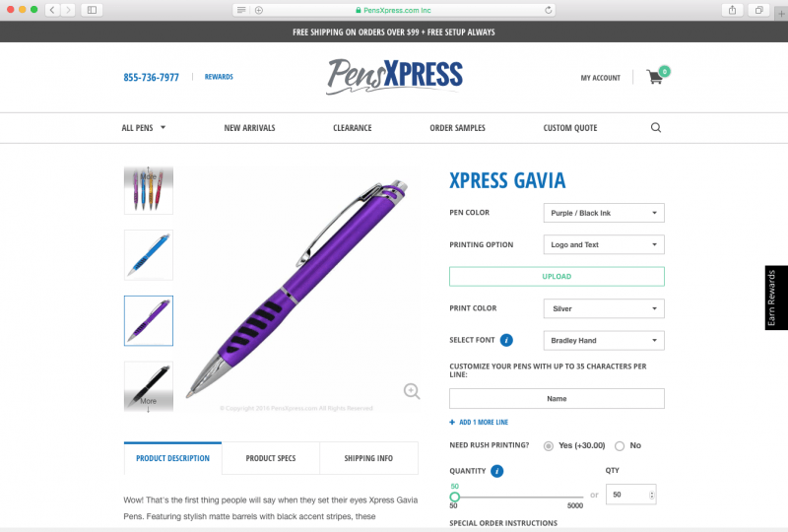Open the shopping cart icon
This screenshot has height=532, width=788.
[x=655, y=77]
